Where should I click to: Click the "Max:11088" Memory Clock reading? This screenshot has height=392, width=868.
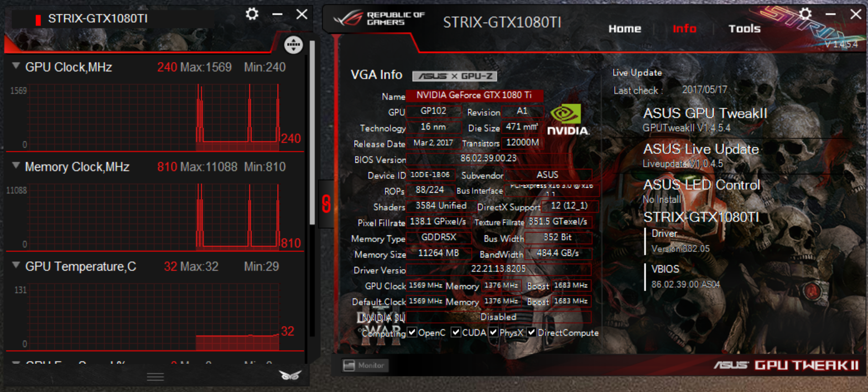209,167
